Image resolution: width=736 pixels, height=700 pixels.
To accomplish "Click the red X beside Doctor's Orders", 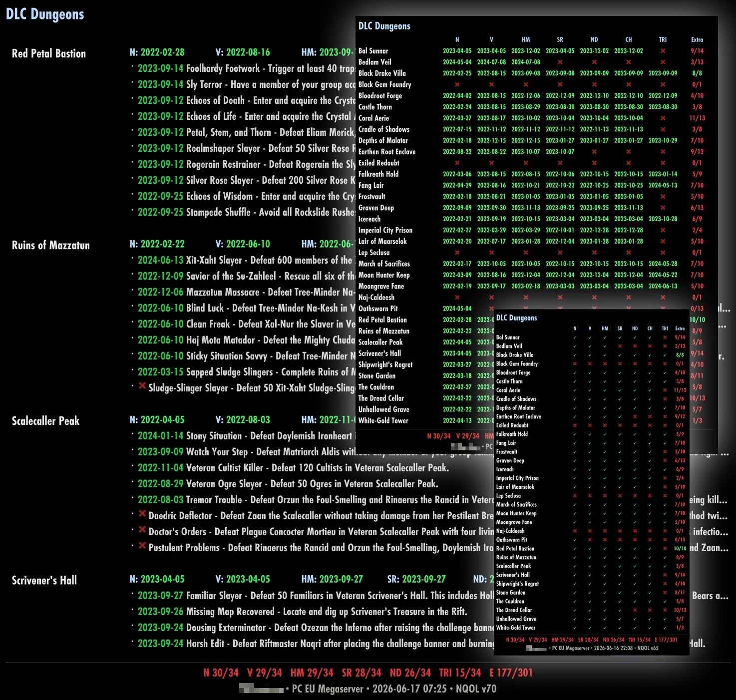I will (142, 530).
